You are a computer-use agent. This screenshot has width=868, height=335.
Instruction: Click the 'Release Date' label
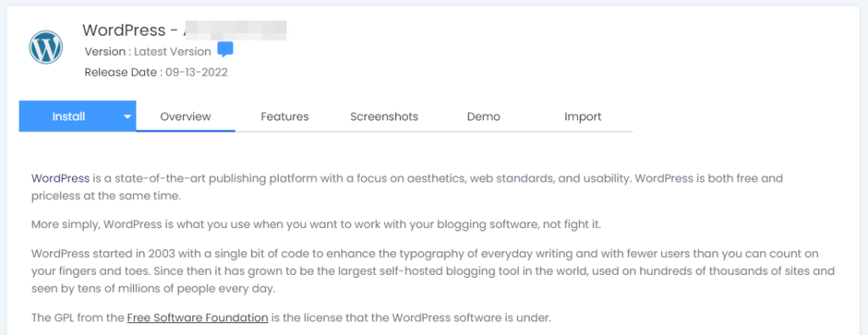[x=120, y=73]
